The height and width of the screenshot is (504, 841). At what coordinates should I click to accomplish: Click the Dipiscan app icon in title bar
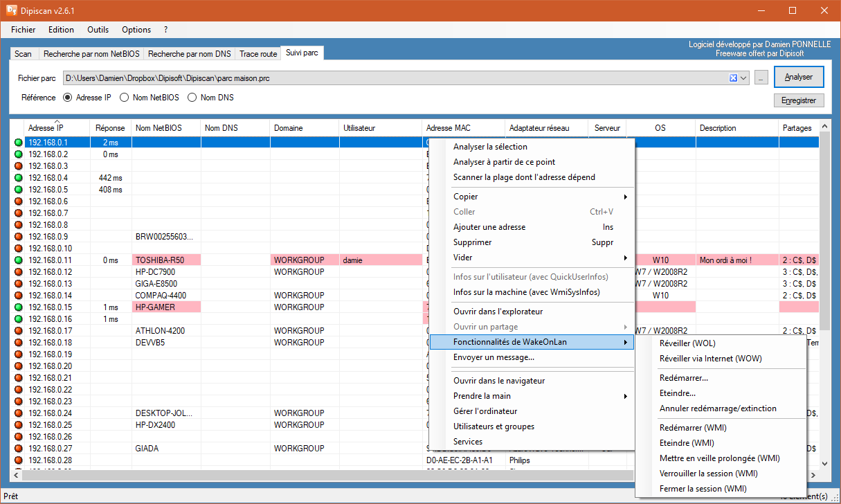(12, 10)
